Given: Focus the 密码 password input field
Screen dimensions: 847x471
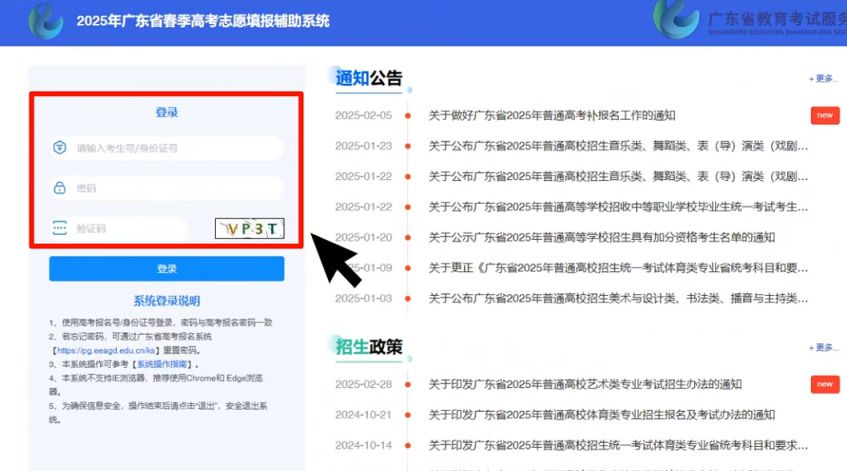Looking at the screenshot, I should (175, 188).
